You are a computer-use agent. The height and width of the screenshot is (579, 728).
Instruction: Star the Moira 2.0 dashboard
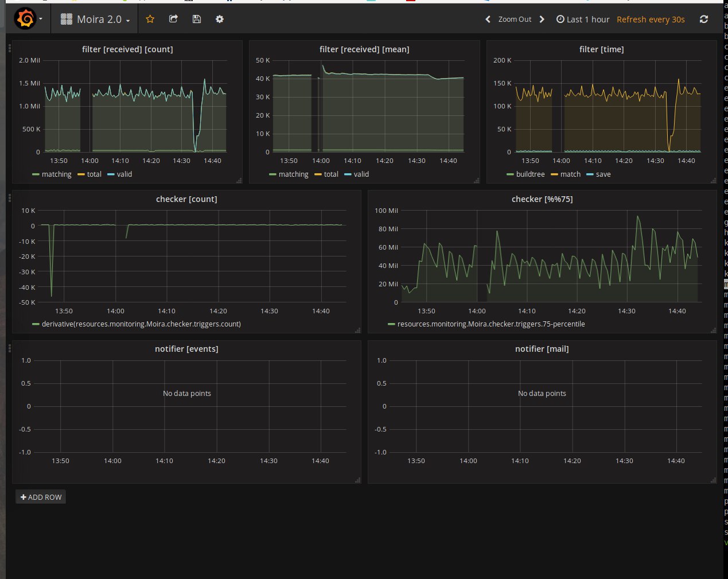[x=150, y=19]
